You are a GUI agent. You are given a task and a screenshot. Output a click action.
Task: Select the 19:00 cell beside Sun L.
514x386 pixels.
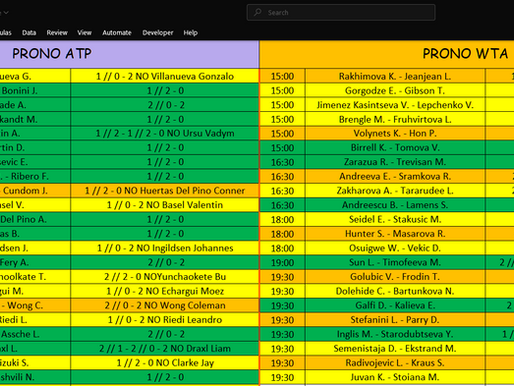282,262
